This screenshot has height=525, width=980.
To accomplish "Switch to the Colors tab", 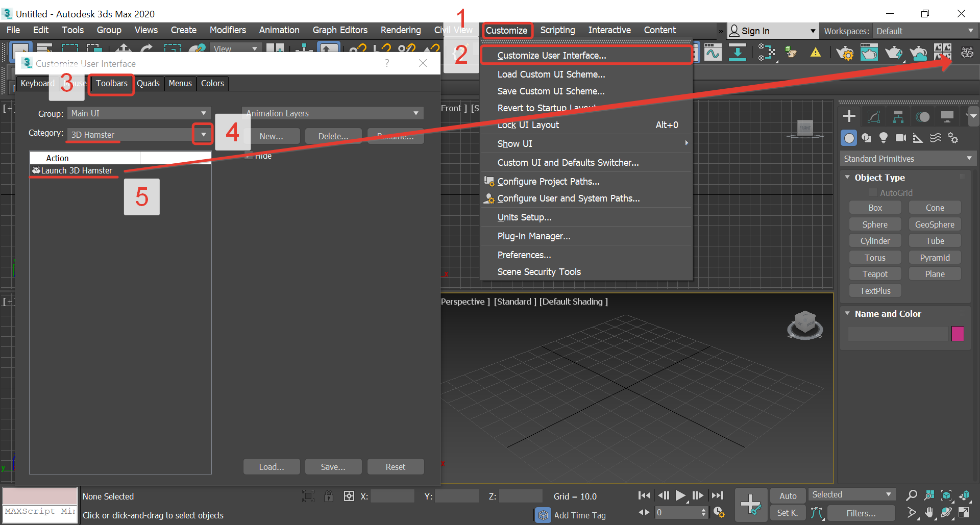I will click(x=212, y=83).
